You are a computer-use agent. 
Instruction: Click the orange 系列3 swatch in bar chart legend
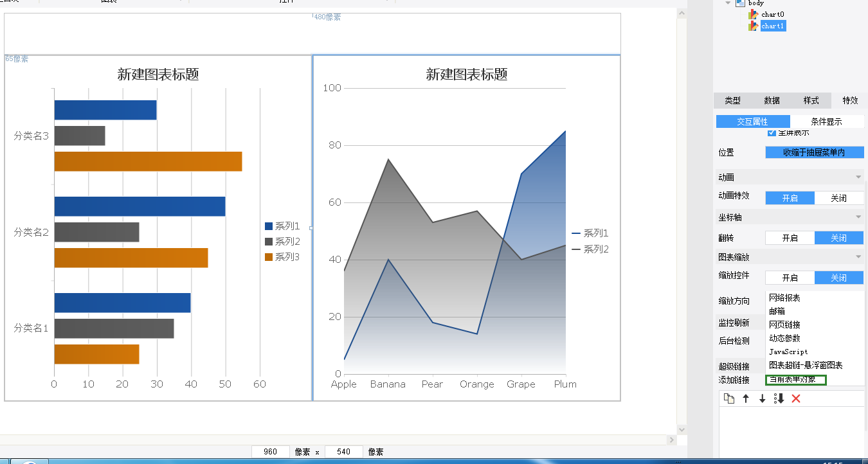269,257
